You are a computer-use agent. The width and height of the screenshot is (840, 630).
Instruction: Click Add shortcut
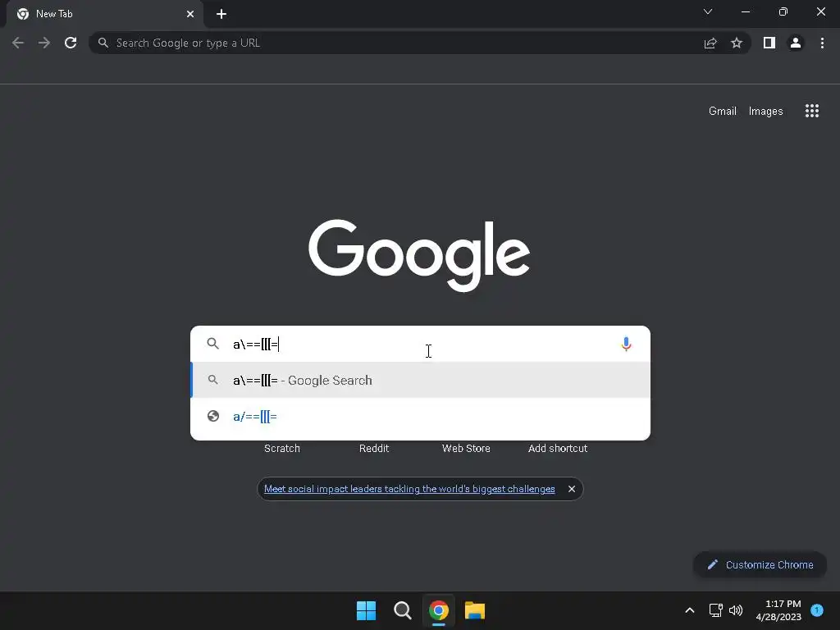coord(558,449)
